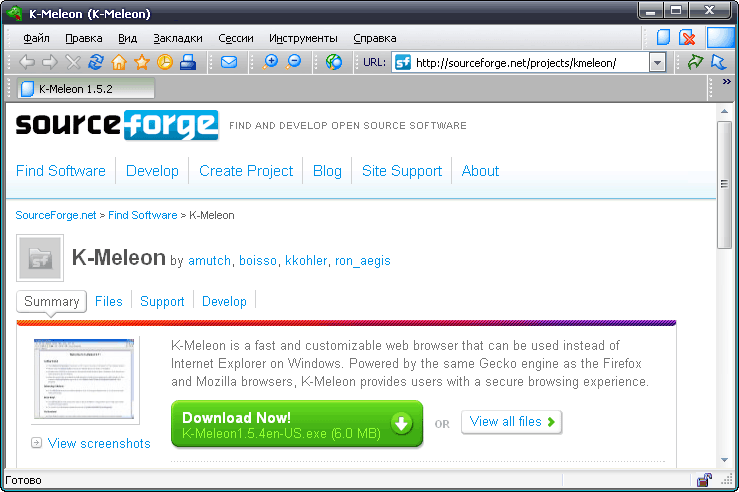Image resolution: width=739 pixels, height=492 pixels.
Task: Expand the tab bar overflow chevron
Action: click(726, 82)
